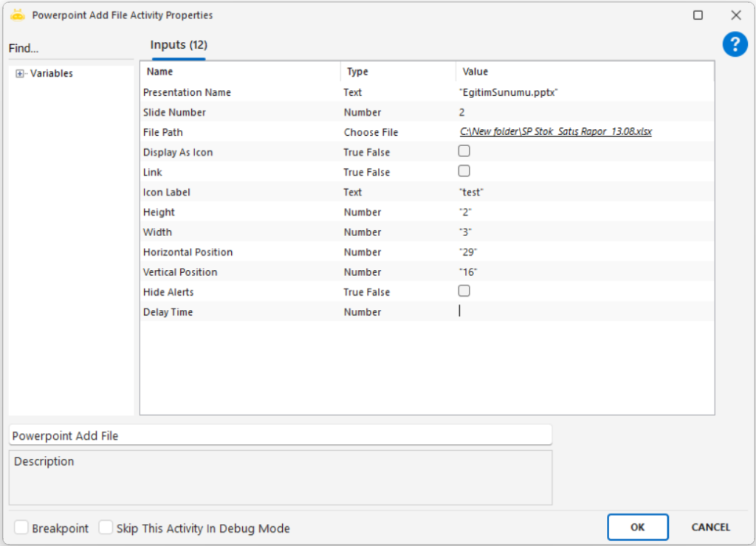Click the blue help question mark icon
Image resolution: width=756 pixels, height=546 pixels.
point(735,45)
